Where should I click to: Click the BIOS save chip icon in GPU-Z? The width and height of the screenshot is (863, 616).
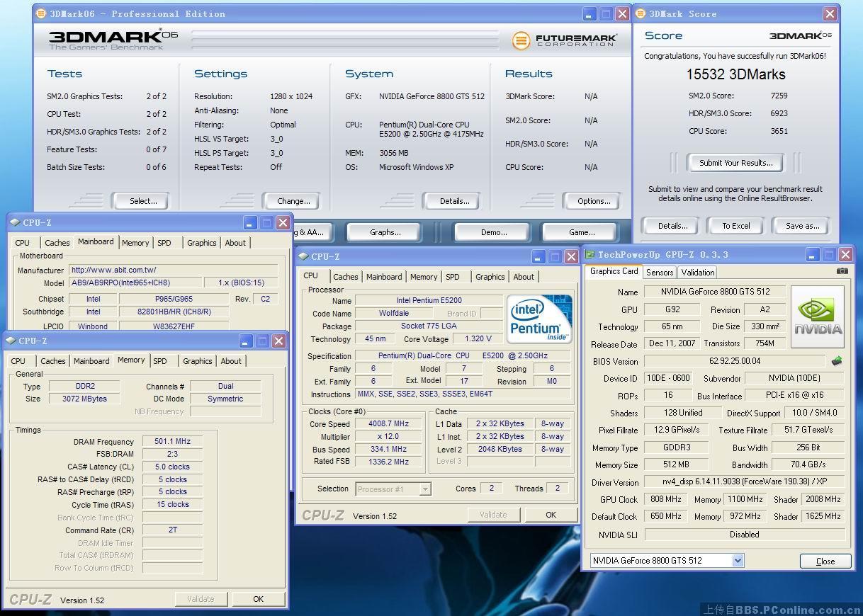click(x=837, y=361)
